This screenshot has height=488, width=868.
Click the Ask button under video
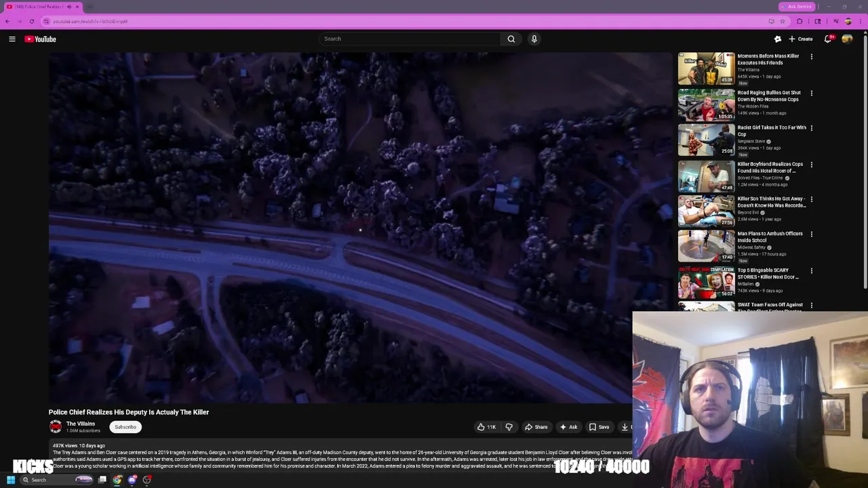[568, 427]
